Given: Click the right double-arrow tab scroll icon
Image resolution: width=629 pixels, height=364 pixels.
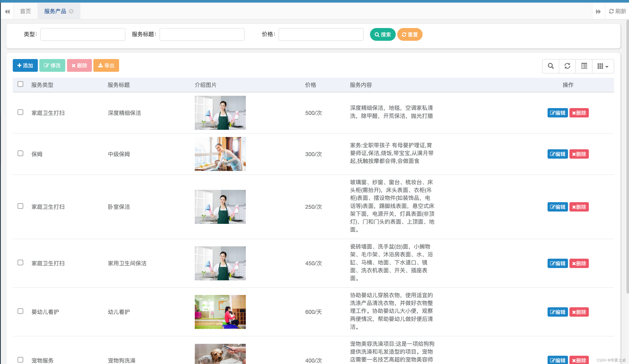Looking at the screenshot, I should pos(598,11).
